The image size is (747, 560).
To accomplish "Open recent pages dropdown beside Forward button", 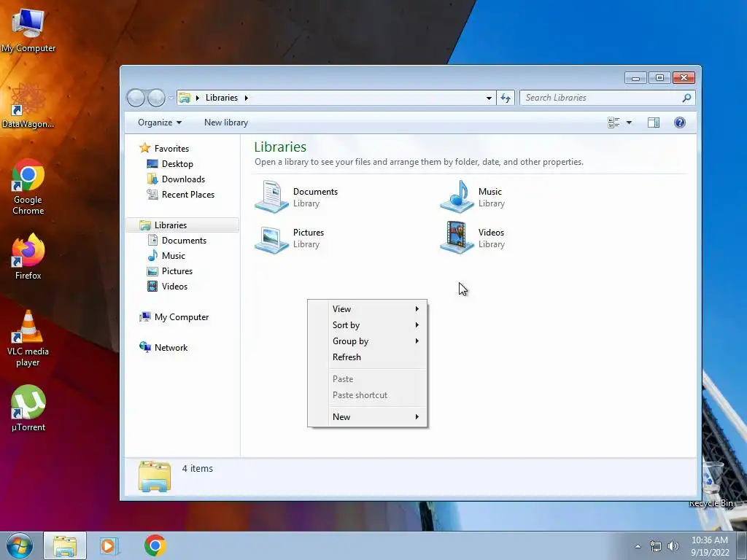I will coord(171,98).
